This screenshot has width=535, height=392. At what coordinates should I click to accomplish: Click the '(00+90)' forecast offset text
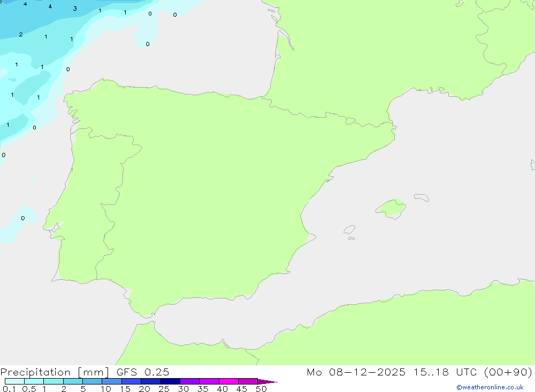pos(508,372)
